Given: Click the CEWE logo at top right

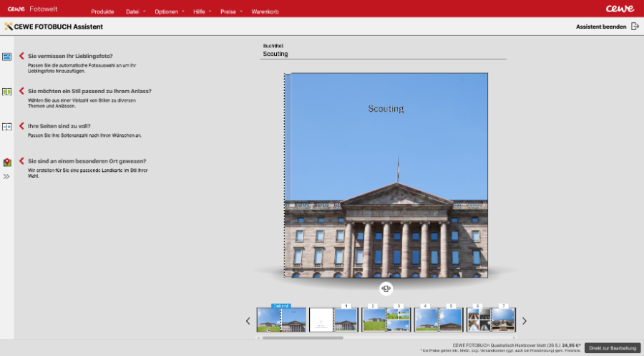Looking at the screenshot, I should tap(619, 9).
